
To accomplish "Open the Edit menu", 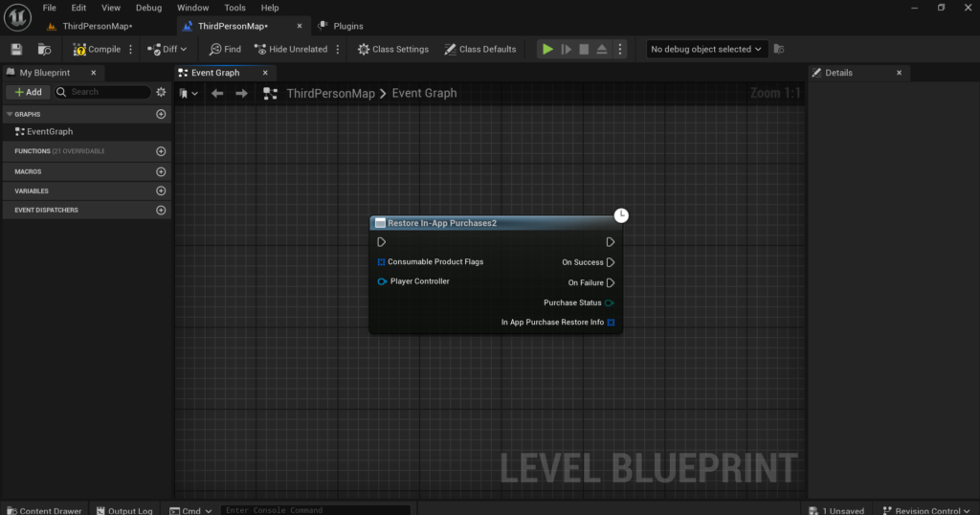I will (78, 8).
